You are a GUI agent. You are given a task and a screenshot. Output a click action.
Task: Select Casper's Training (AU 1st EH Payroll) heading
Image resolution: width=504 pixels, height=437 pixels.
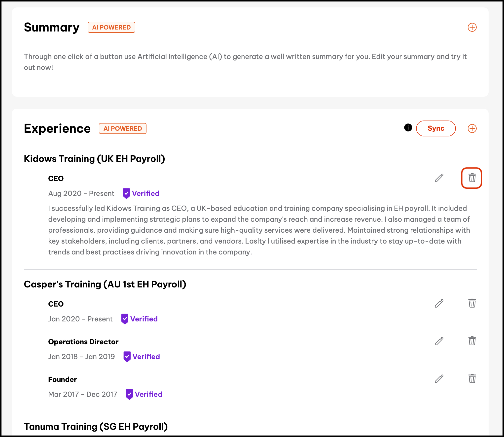(105, 284)
